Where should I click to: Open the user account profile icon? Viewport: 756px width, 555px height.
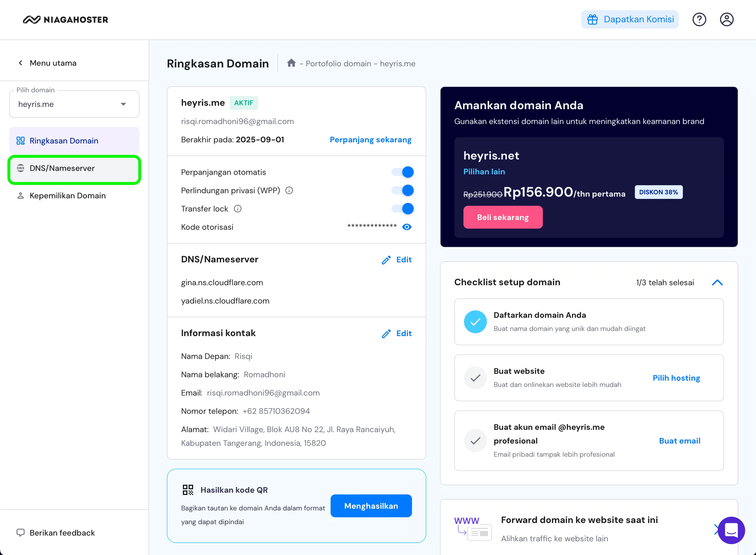727,19
